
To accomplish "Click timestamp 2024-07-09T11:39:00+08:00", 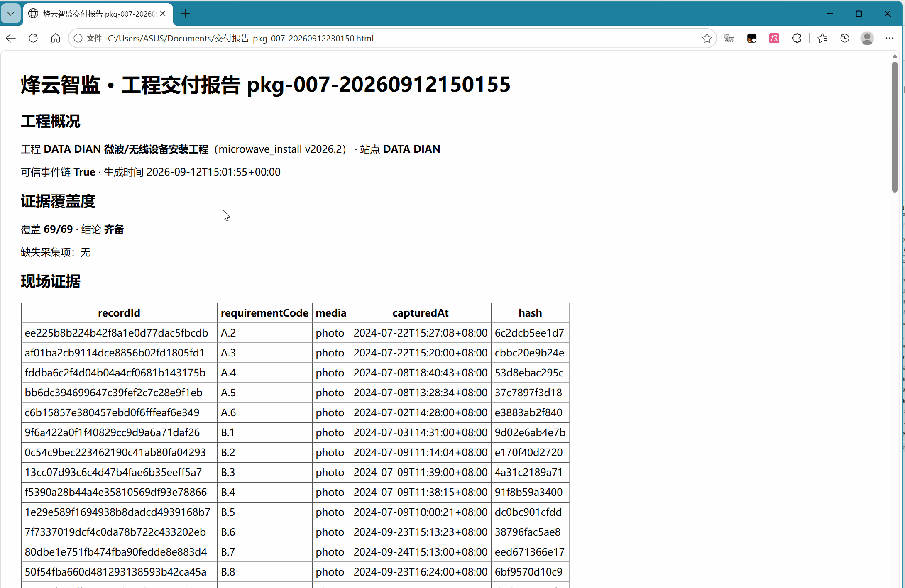I will [421, 472].
